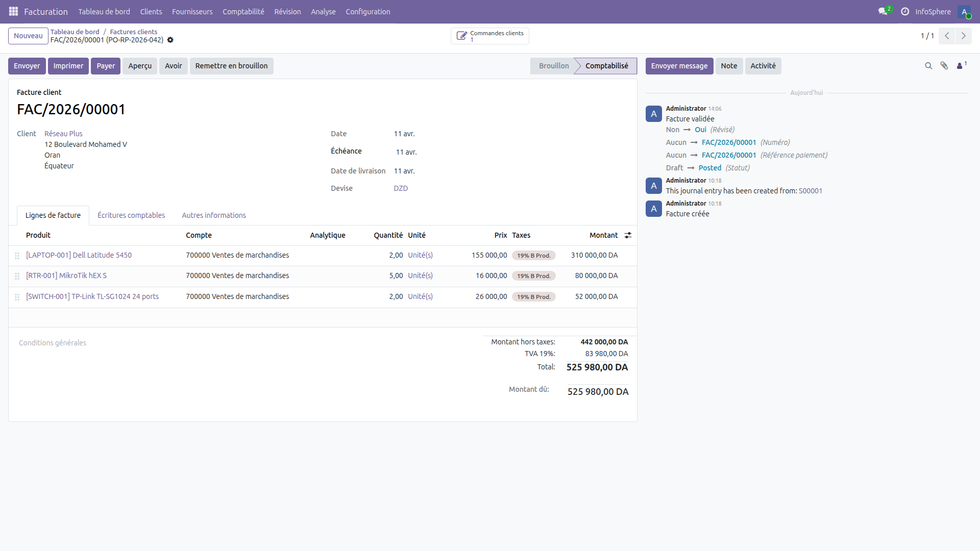Navigate to previous record with the left arrow
The height and width of the screenshot is (551, 980).
tap(947, 36)
